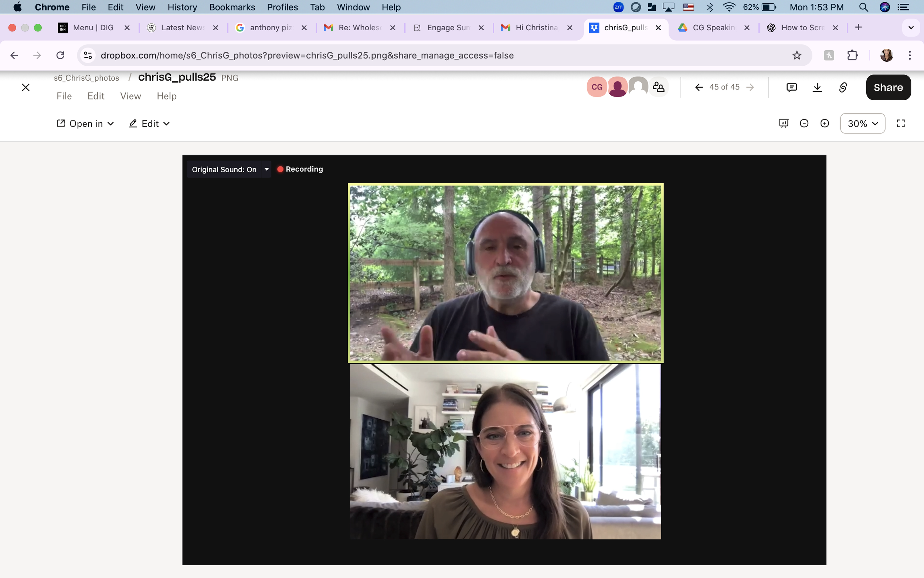This screenshot has width=924, height=578.
Task: Start presentation mode icon
Action: click(x=784, y=124)
